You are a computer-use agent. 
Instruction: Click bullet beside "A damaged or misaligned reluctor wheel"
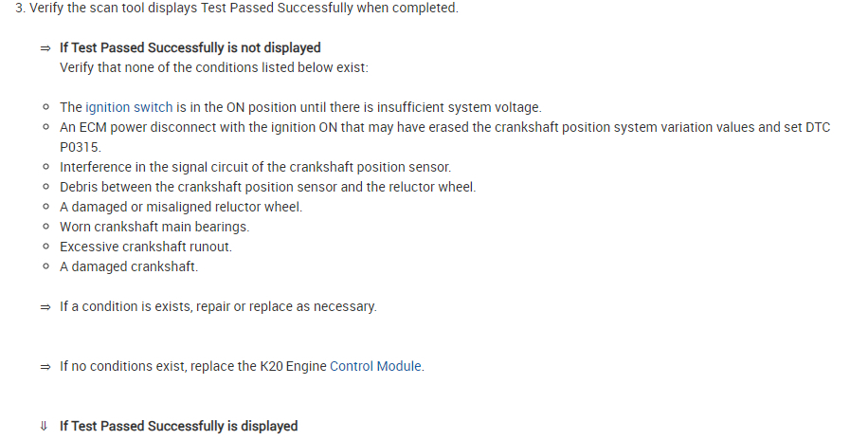(46, 207)
